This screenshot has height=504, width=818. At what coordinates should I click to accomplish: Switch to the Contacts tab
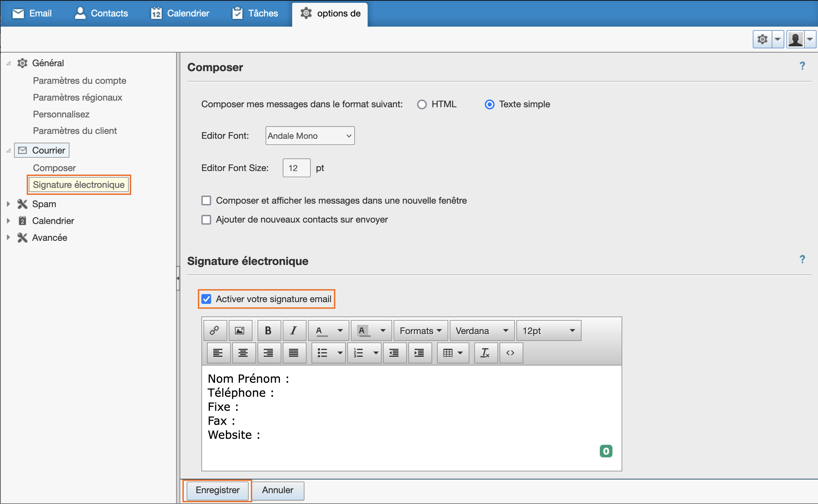(101, 13)
